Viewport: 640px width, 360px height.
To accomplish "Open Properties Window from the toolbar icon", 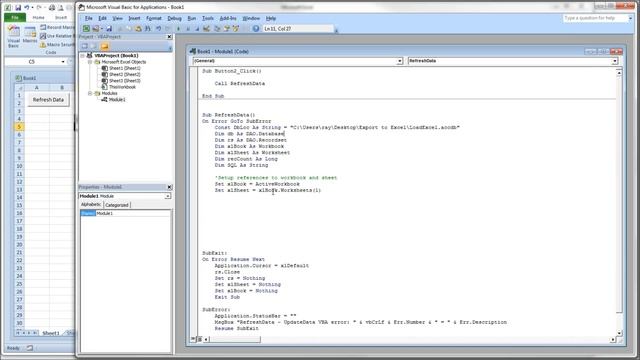I will pyautogui.click(x=227, y=29).
